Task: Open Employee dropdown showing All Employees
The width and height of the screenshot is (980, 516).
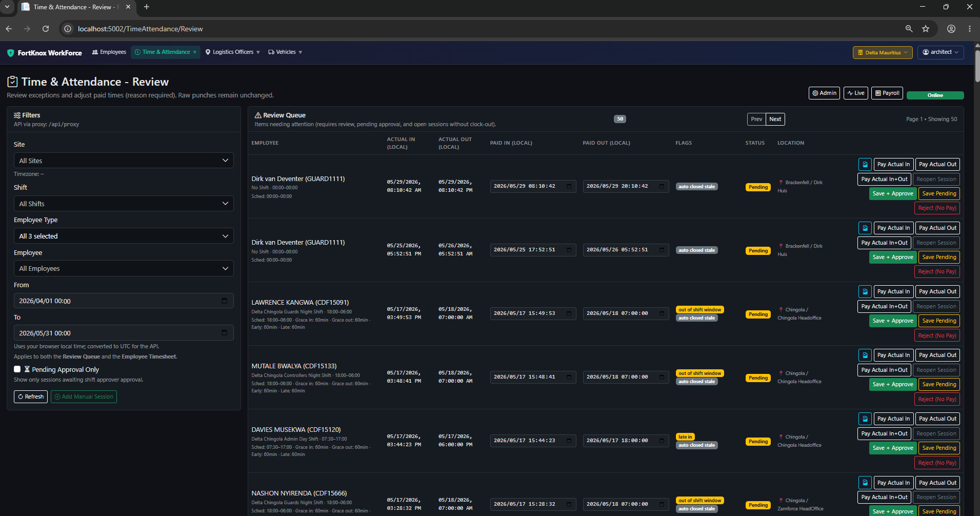Action: pos(124,268)
